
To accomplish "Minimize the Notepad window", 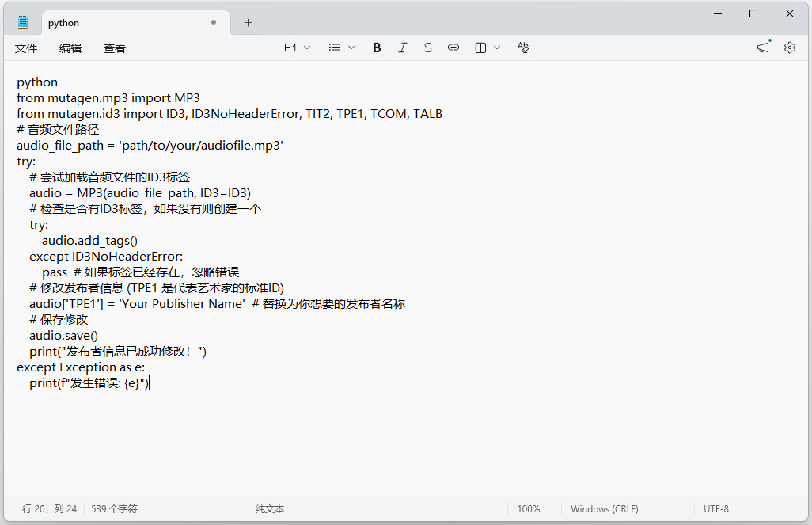I will click(718, 14).
